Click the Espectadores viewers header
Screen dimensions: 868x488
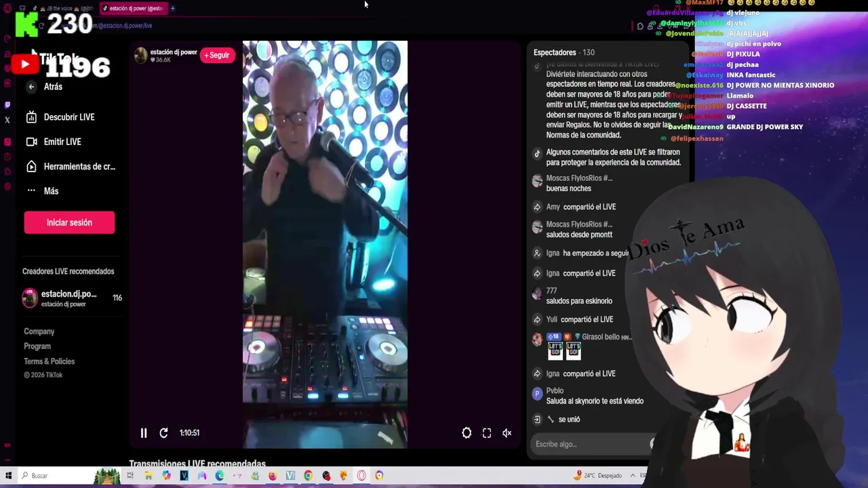(x=564, y=52)
